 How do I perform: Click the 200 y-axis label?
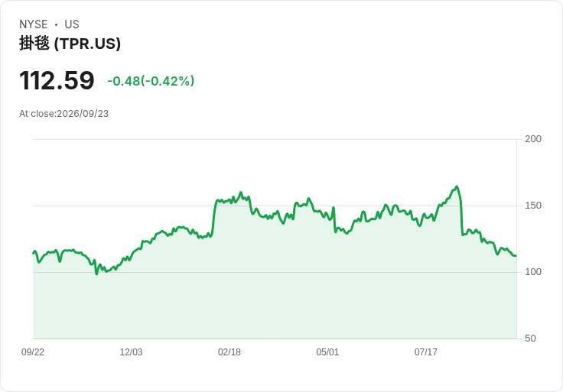pyautogui.click(x=533, y=139)
